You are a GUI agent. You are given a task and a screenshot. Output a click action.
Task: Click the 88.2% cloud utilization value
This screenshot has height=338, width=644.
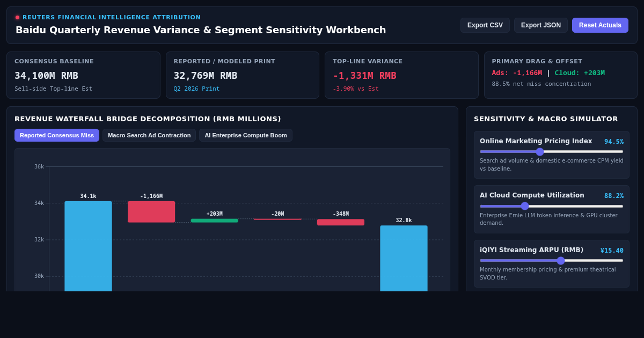pos(614,196)
